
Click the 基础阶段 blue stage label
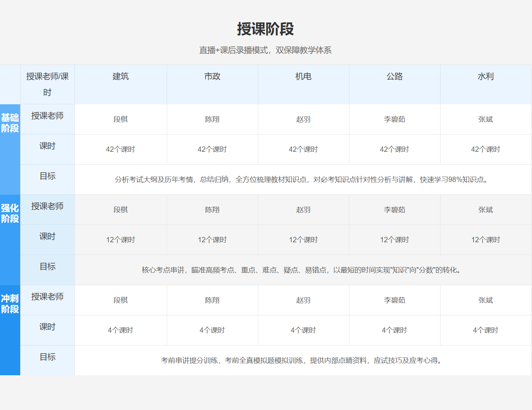10,123
